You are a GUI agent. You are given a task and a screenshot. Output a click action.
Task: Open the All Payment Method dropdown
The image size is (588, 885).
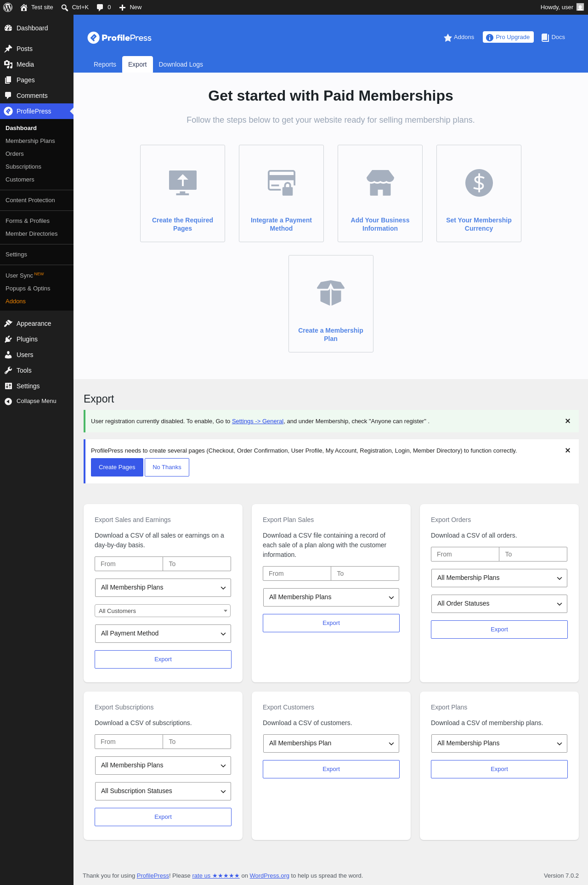[x=163, y=634]
